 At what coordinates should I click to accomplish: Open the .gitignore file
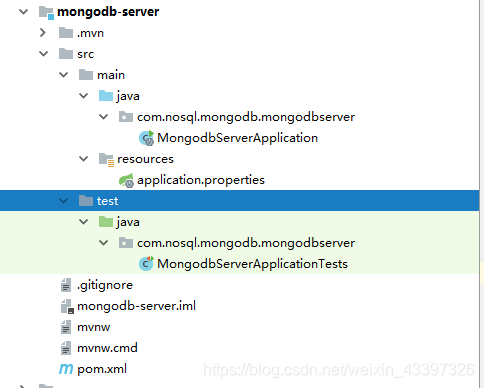point(105,285)
